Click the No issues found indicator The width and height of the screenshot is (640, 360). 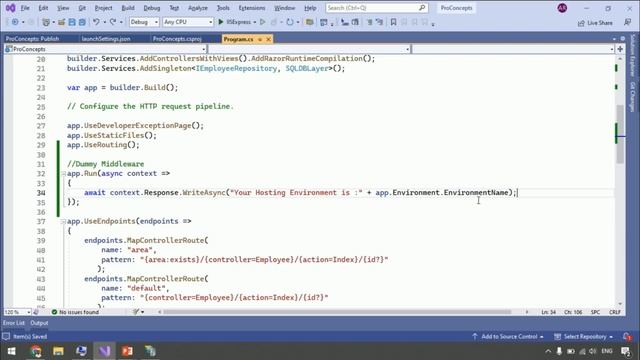coord(75,312)
